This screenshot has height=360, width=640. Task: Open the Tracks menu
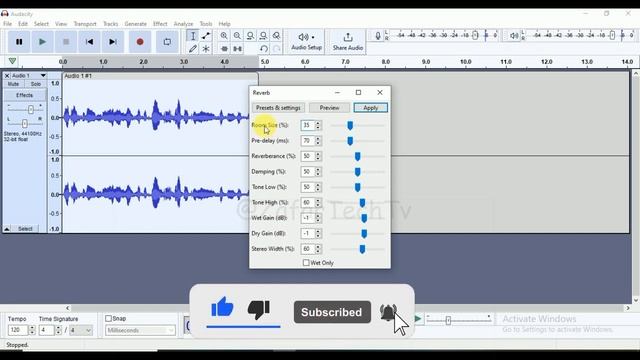pos(110,24)
